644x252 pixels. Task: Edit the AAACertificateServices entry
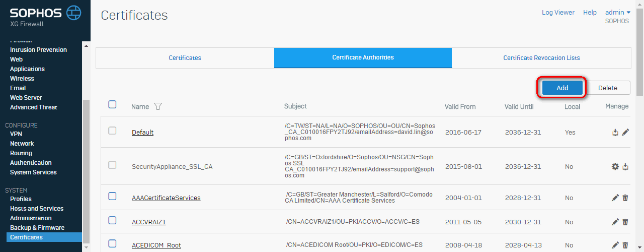tap(615, 198)
